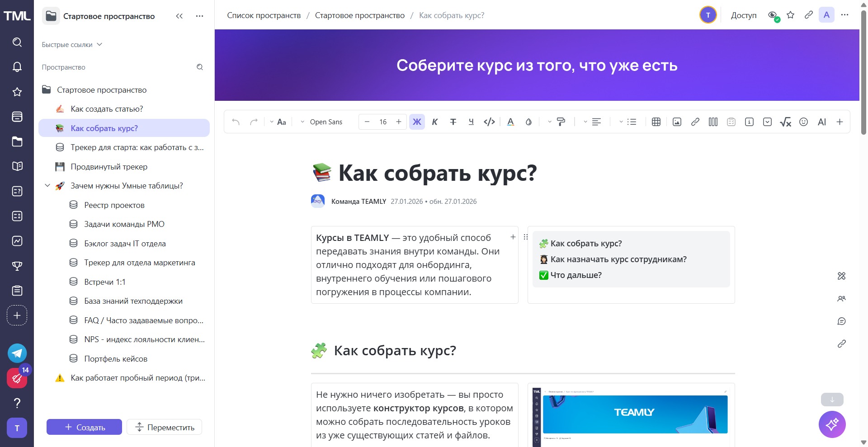Insert math formula from toolbar
868x447 pixels.
coord(785,122)
